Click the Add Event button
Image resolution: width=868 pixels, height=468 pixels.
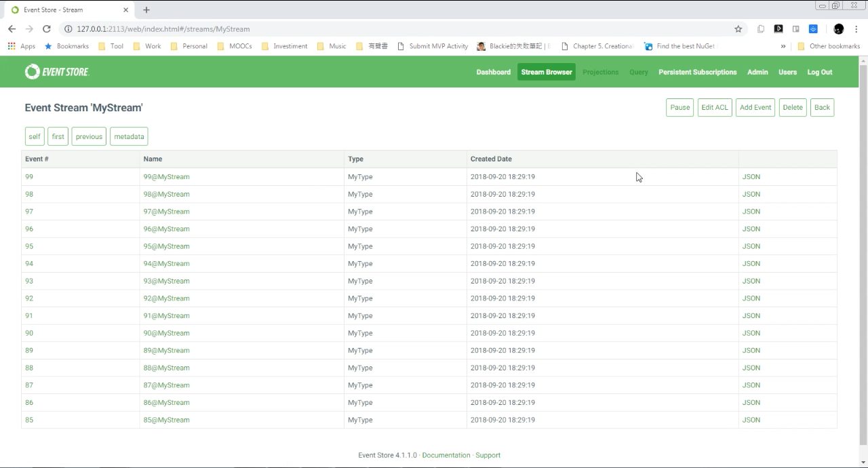pos(755,107)
